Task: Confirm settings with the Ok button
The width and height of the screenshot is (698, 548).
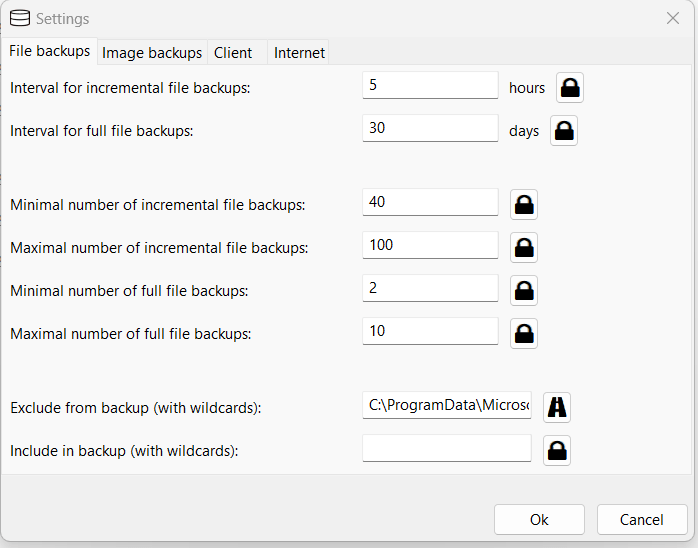Action: [539, 520]
